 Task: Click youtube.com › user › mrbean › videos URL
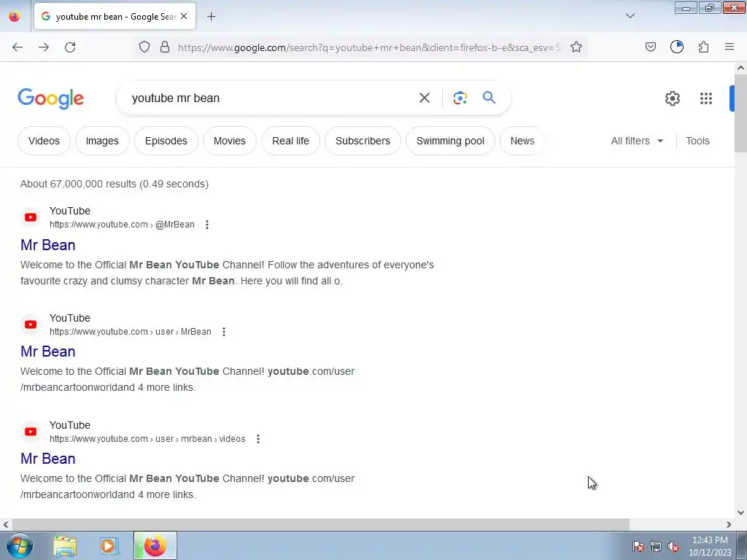tap(147, 439)
